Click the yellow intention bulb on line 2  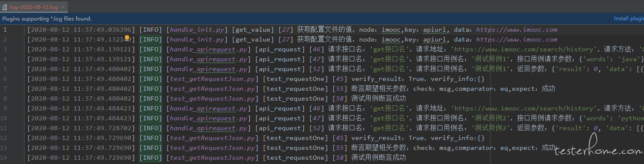[127, 38]
